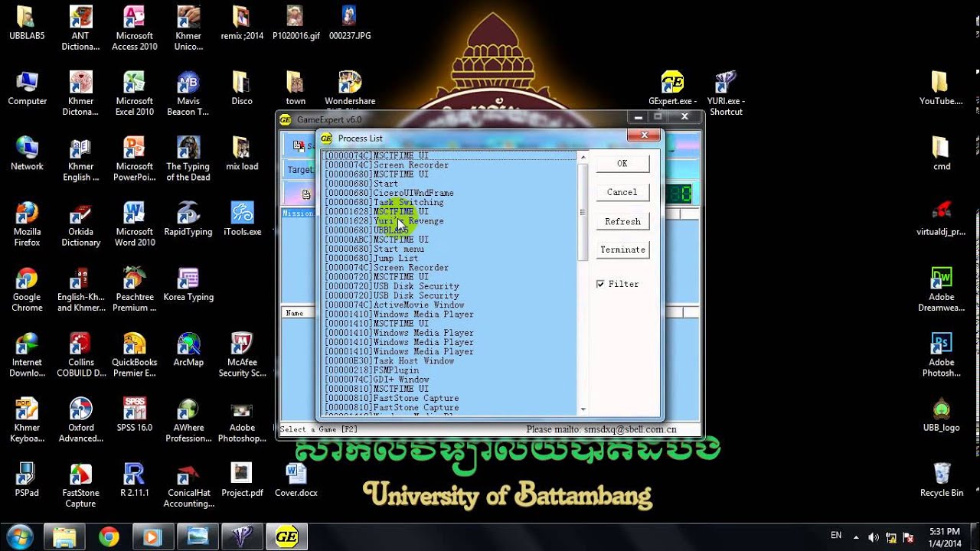This screenshot has height=551, width=980.
Task: Switch to GameExpert taskbar button
Action: point(286,536)
